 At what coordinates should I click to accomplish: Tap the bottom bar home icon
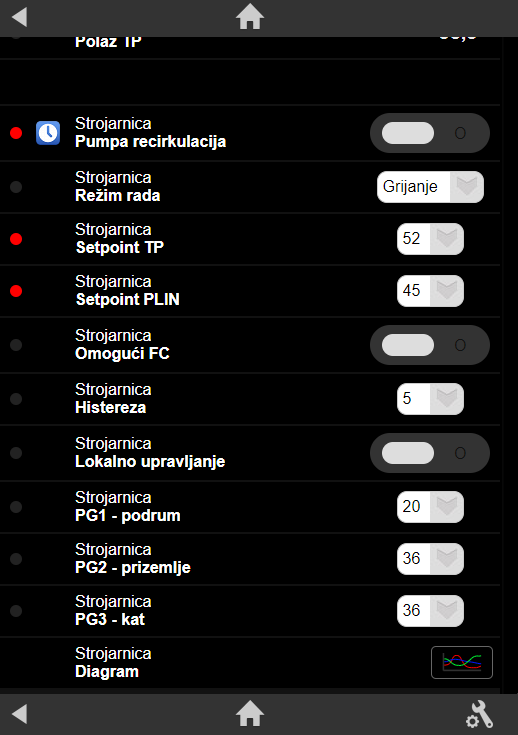click(250, 714)
